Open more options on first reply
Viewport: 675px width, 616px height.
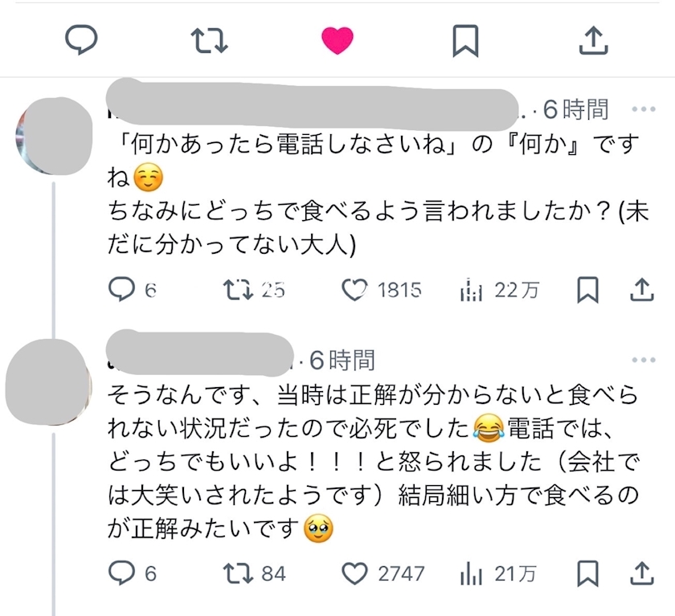coord(644,109)
